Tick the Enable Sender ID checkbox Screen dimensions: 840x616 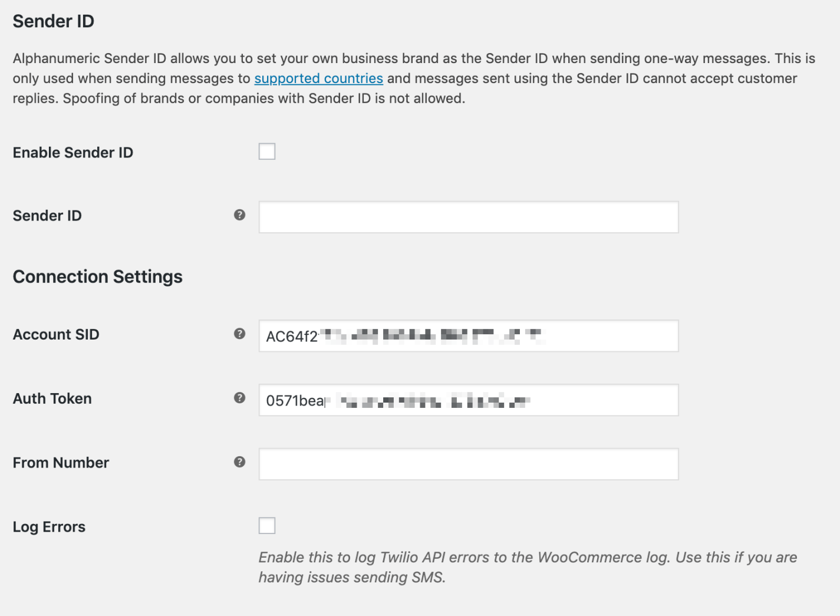[x=267, y=151]
